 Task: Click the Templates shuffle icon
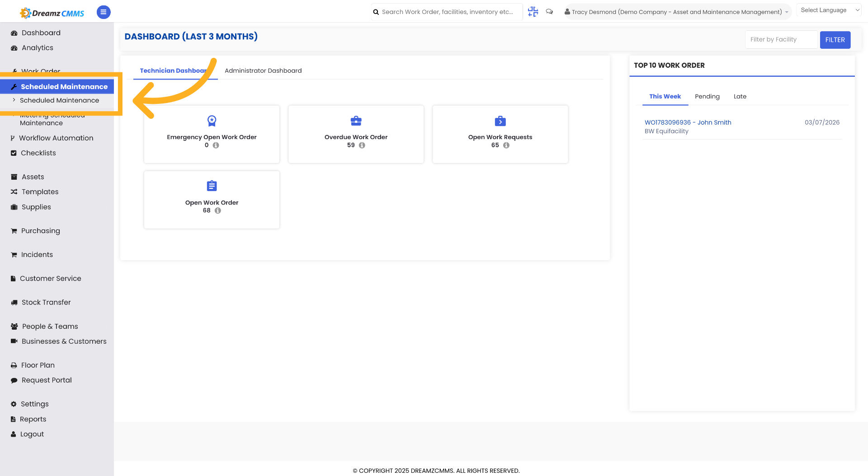(14, 192)
